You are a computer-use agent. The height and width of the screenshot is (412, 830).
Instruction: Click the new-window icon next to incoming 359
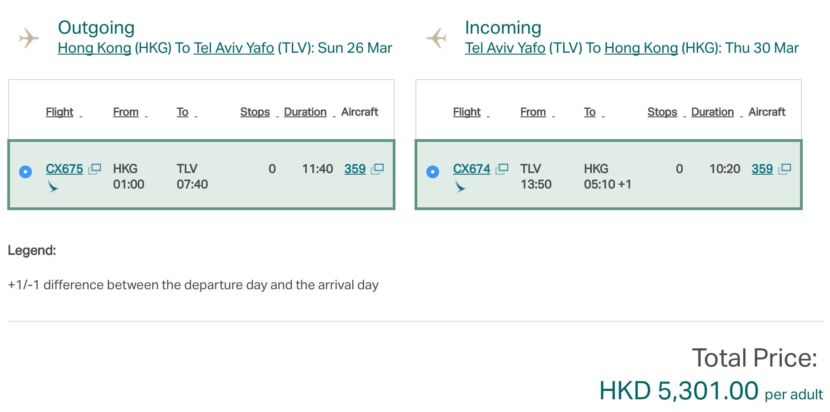tap(785, 169)
